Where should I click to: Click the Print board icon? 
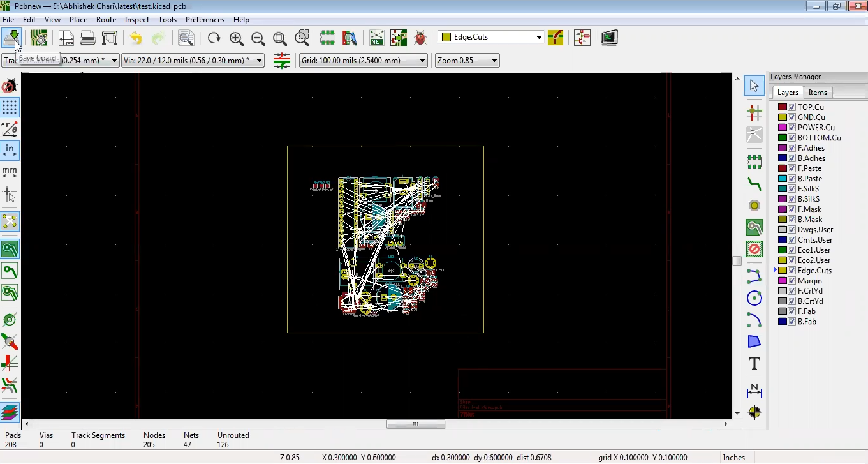pos(88,38)
